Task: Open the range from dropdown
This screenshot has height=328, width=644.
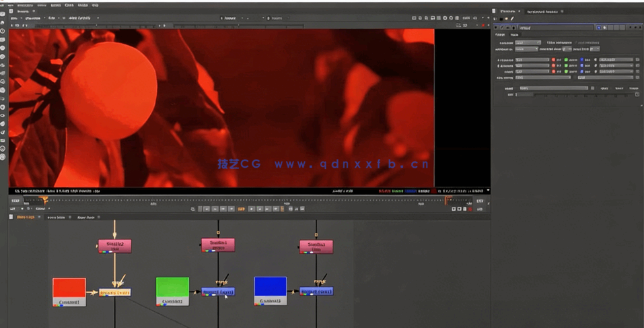Action: (x=595, y=49)
